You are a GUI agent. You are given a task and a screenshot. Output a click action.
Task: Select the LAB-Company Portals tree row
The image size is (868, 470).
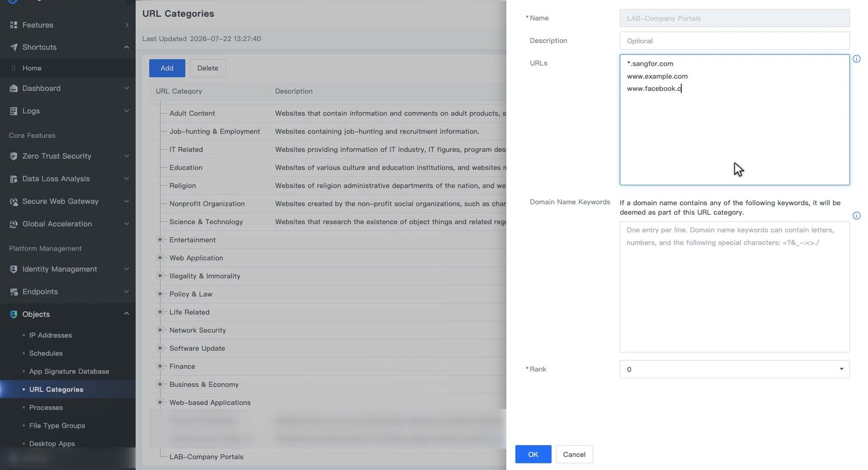coord(328,457)
